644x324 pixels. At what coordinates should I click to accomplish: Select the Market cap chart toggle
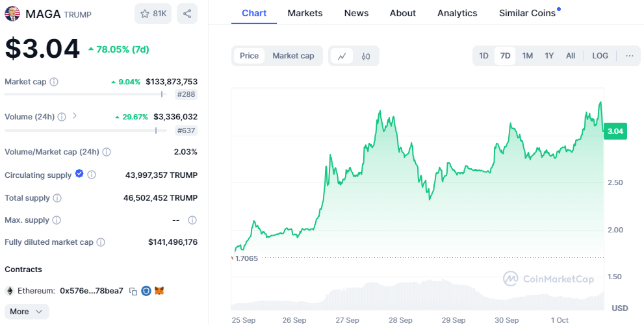[293, 56]
